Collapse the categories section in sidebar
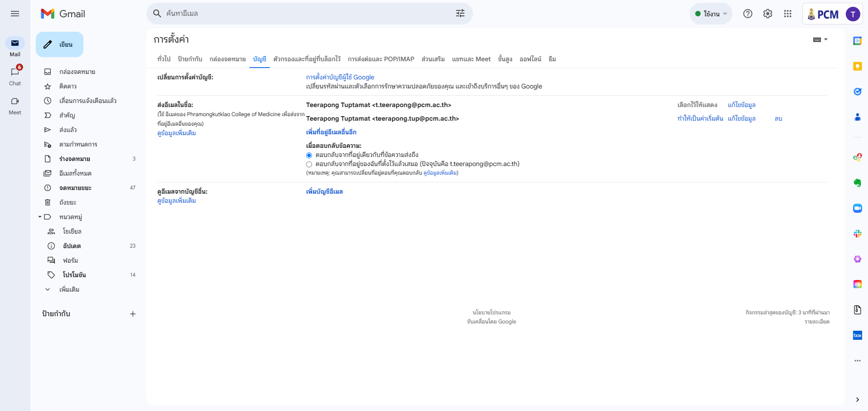 pos(40,217)
